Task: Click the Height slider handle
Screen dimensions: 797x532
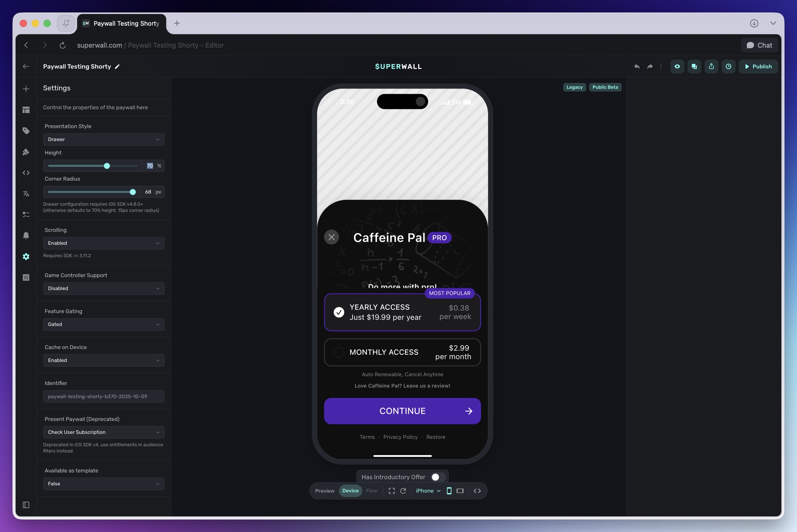Action: click(x=107, y=166)
